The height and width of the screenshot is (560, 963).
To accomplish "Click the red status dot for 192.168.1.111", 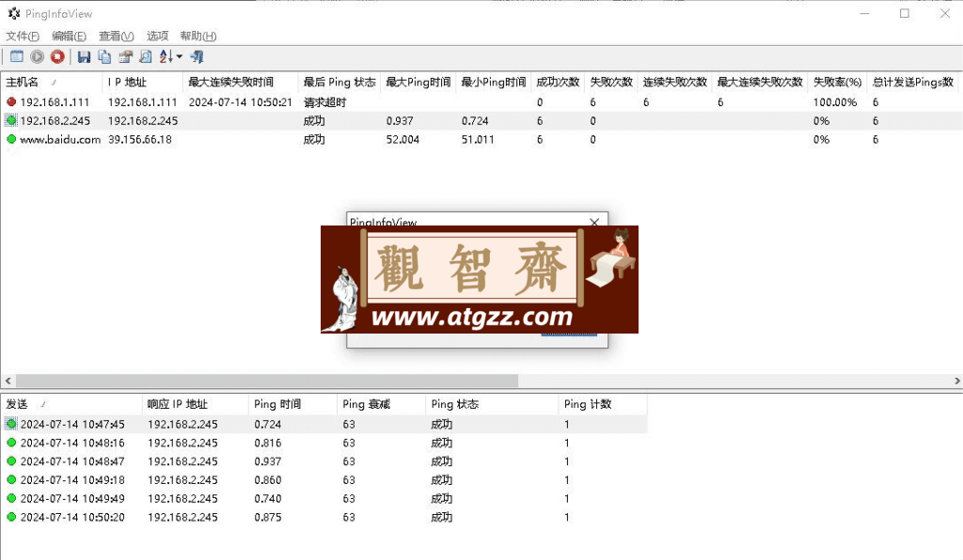I will pos(11,101).
